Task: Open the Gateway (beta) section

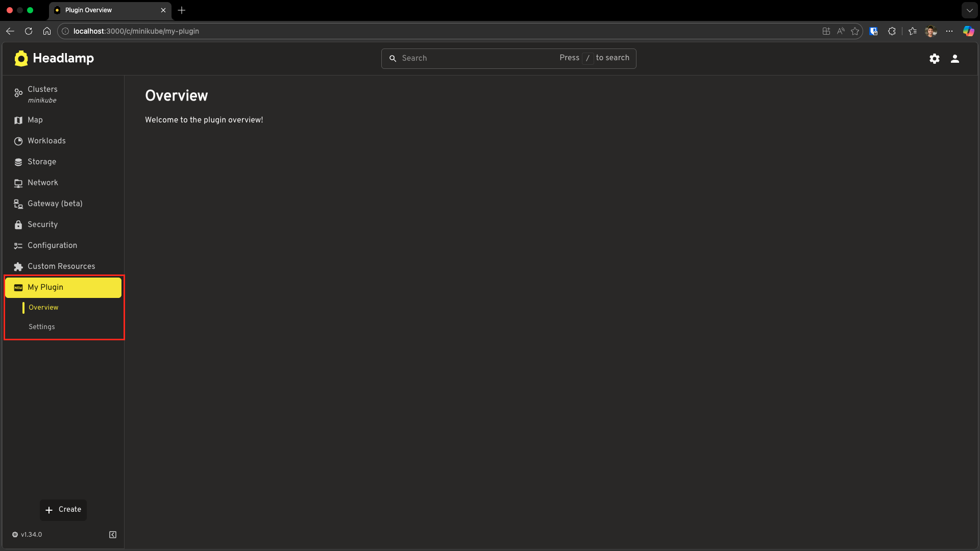Action: (55, 204)
